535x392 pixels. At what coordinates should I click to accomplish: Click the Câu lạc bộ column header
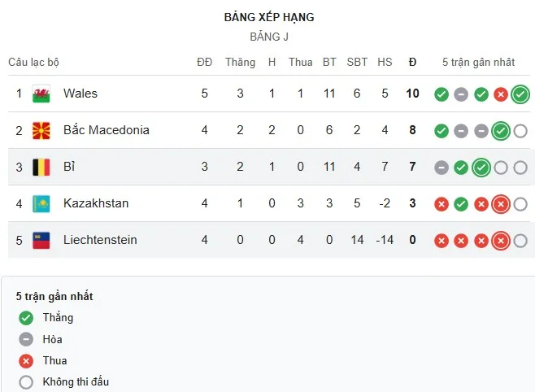coord(33,62)
